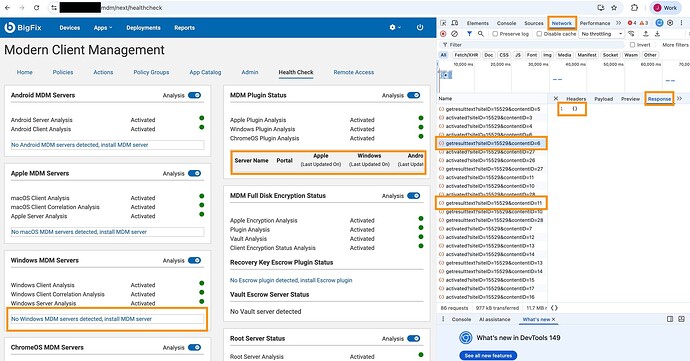
Task: Open the DevTools three-dot customize menu
Action: tap(681, 23)
